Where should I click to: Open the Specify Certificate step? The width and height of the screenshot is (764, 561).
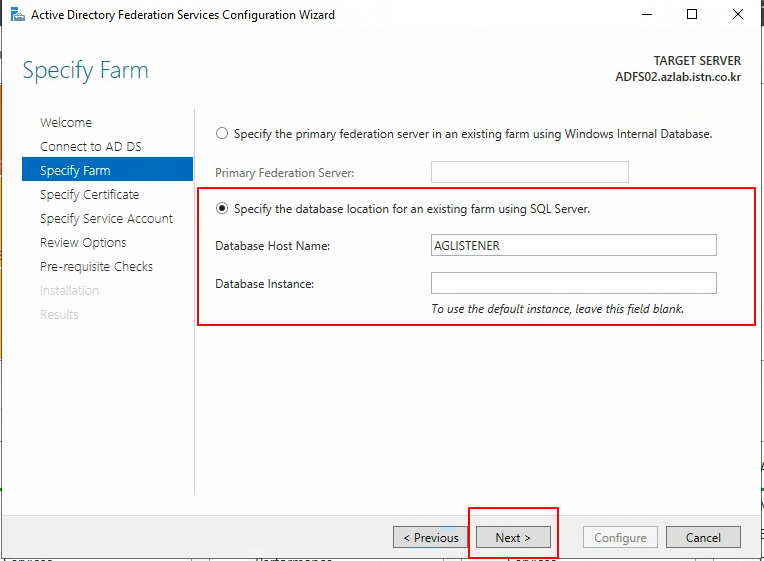pos(89,194)
